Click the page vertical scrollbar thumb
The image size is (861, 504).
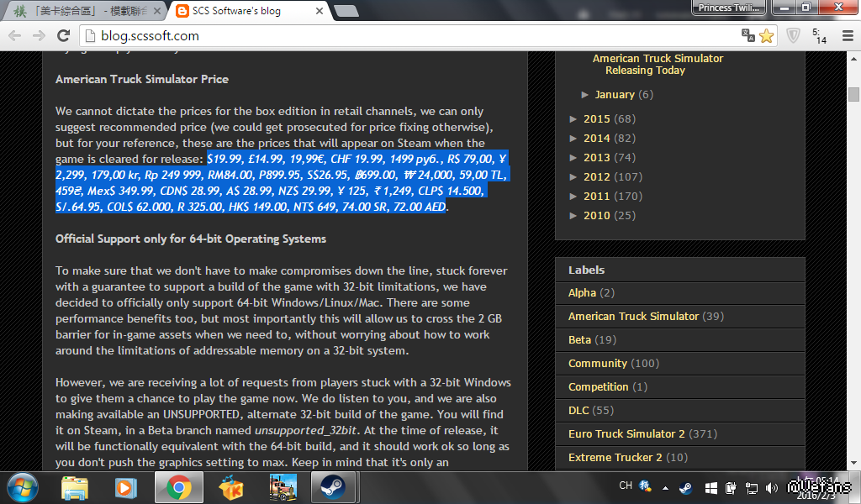click(x=853, y=92)
